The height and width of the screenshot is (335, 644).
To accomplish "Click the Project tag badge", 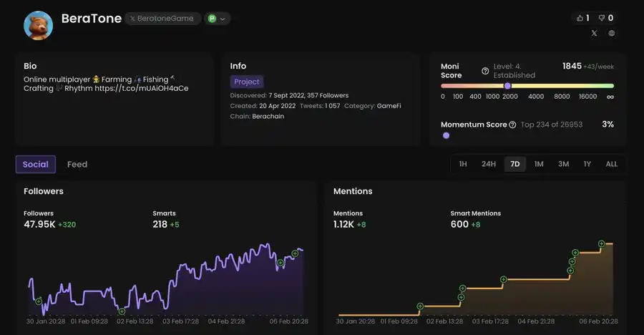I will [x=247, y=82].
